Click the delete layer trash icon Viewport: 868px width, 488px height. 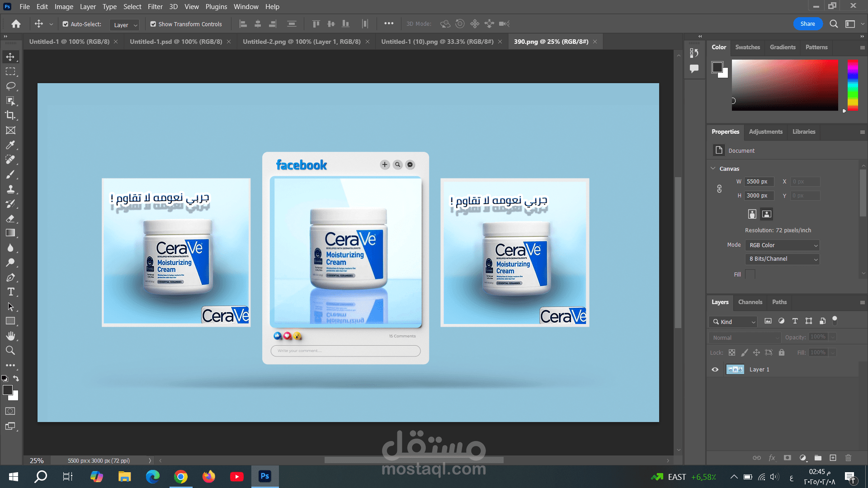click(848, 458)
